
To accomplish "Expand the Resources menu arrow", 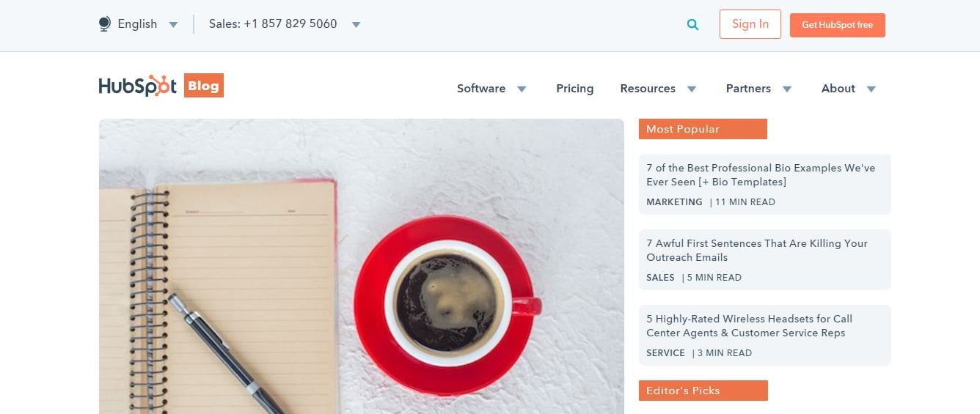I will click(x=691, y=89).
